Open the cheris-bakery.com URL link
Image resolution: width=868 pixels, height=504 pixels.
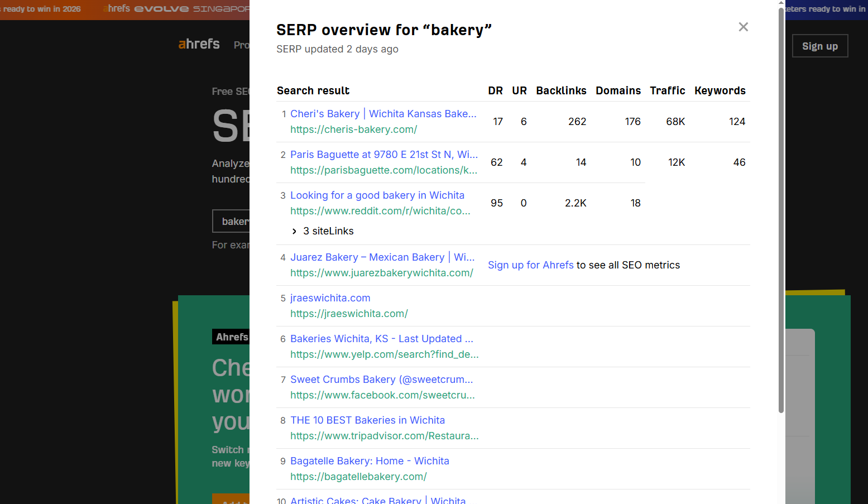(x=353, y=129)
